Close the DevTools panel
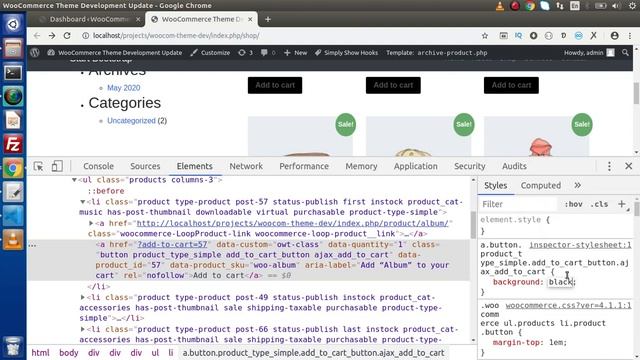640x360 pixels. pyautogui.click(x=629, y=166)
